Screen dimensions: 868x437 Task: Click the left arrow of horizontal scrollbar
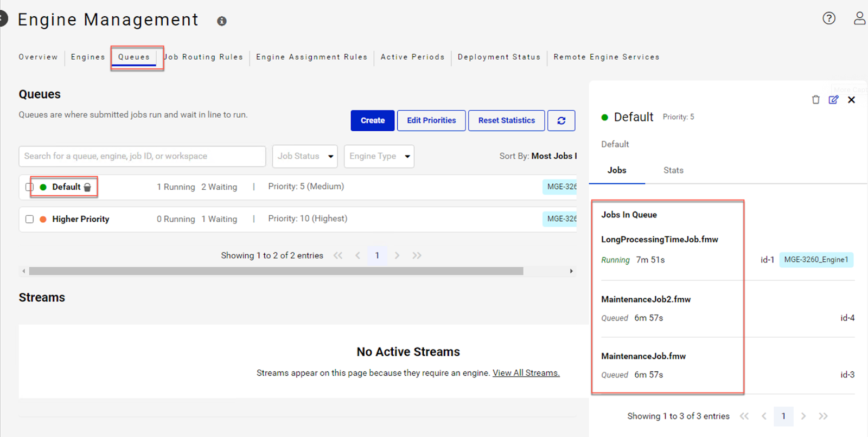click(23, 271)
